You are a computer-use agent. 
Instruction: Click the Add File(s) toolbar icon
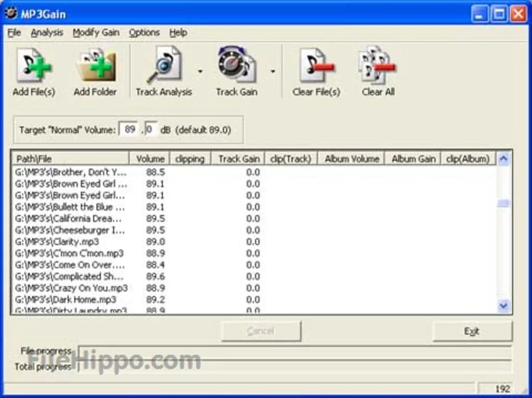pos(34,66)
